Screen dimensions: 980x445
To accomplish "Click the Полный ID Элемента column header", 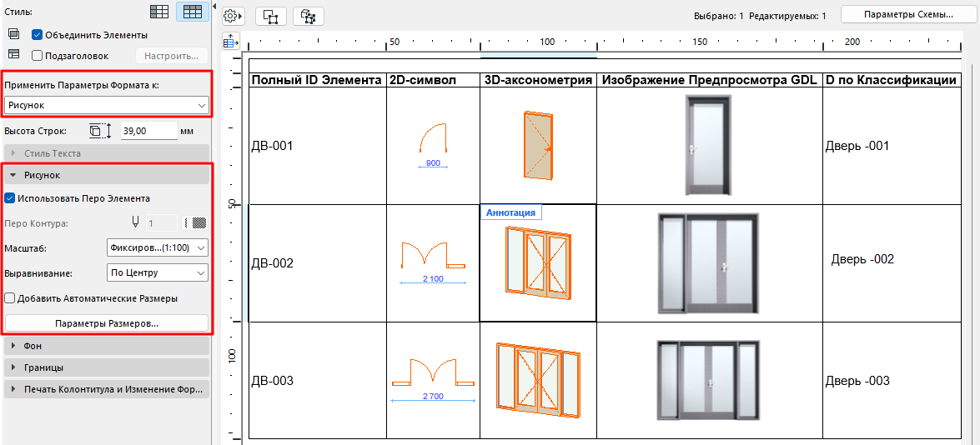I will (x=317, y=81).
